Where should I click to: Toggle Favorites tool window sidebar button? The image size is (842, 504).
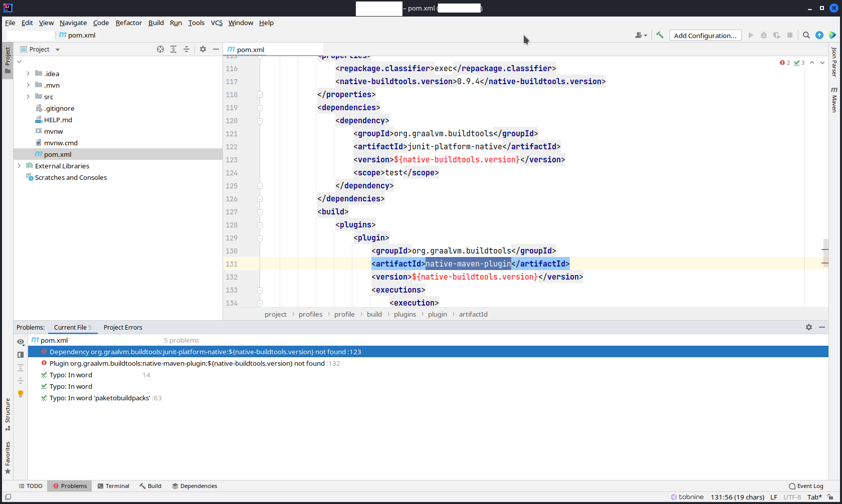point(8,457)
